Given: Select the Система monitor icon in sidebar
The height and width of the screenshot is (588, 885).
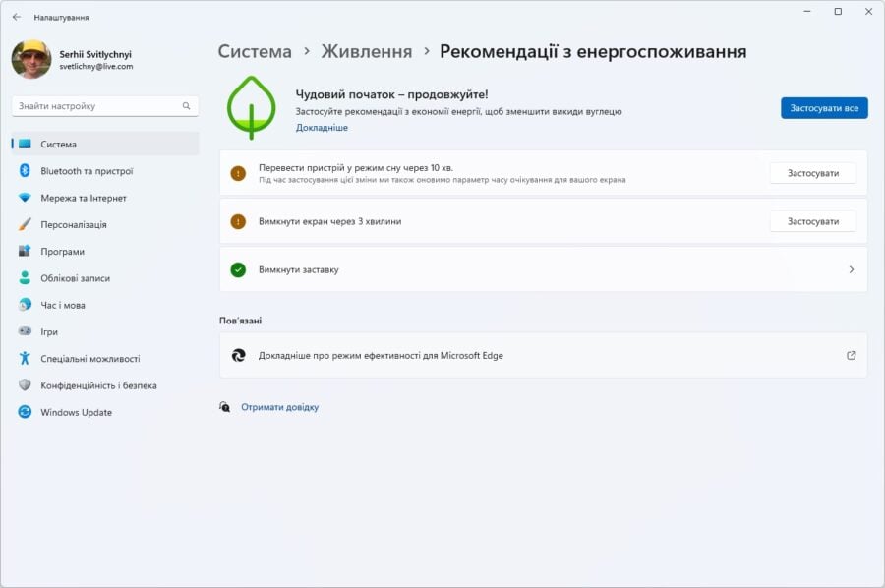Looking at the screenshot, I should tap(25, 144).
